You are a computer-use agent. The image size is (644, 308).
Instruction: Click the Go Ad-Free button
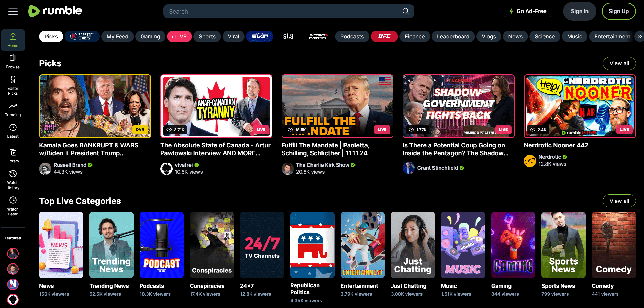click(528, 11)
